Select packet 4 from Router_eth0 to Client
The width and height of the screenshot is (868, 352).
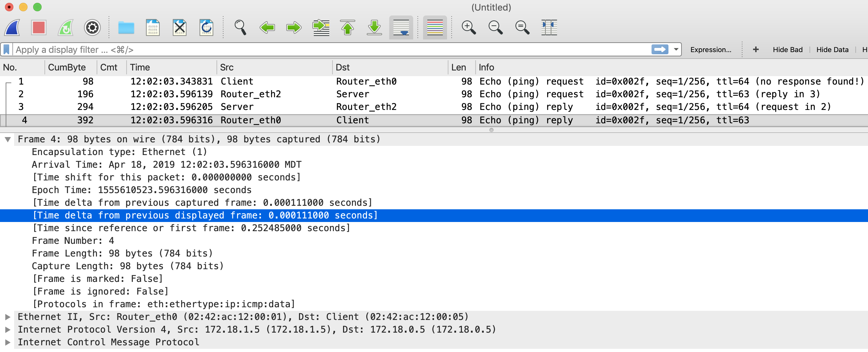[434, 120]
